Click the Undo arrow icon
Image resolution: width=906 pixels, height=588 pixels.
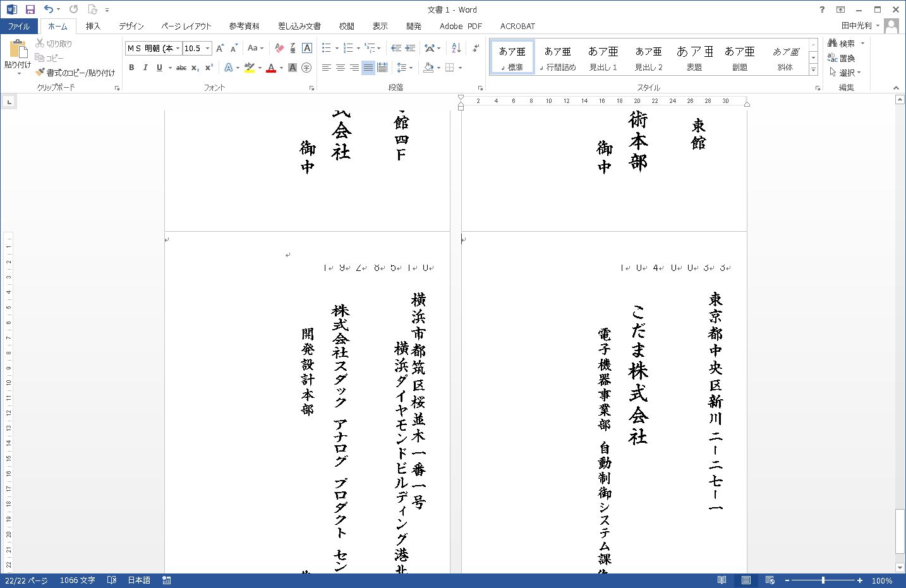[x=49, y=9]
